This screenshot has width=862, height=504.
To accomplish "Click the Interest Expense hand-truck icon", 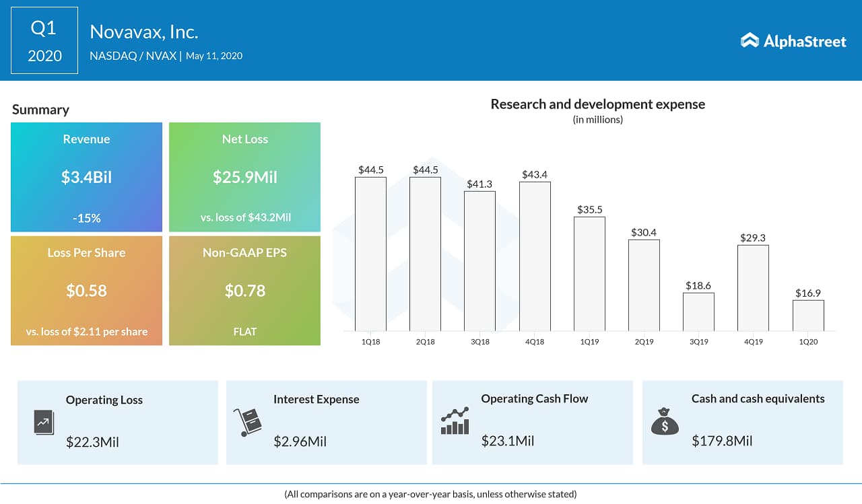I will 248,421.
